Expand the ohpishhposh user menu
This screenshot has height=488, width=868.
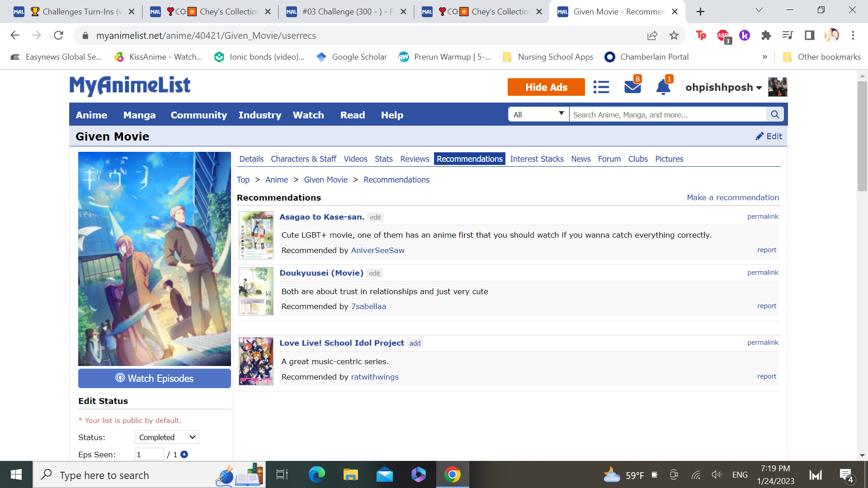[723, 87]
